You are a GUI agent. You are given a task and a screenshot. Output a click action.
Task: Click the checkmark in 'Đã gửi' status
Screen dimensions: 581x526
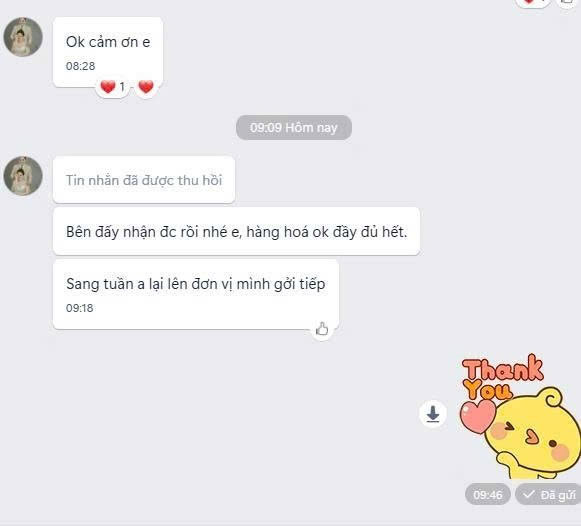click(529, 494)
